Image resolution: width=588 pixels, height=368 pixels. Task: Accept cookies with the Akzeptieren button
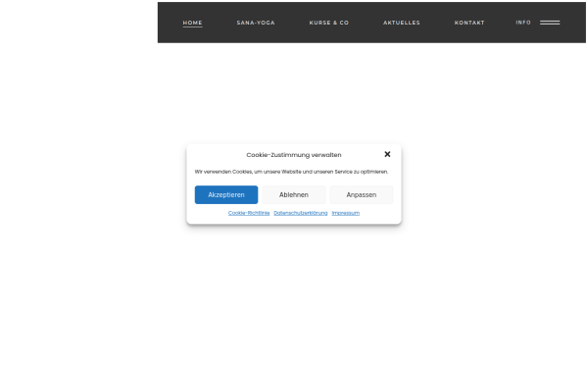[226, 195]
